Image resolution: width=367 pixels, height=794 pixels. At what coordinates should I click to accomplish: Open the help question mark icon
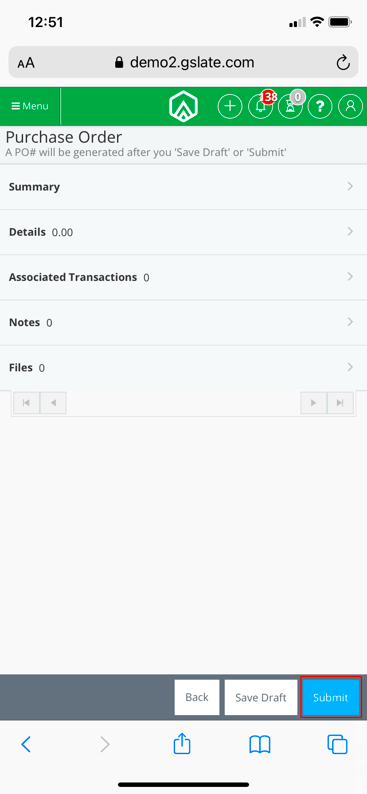pyautogui.click(x=320, y=106)
